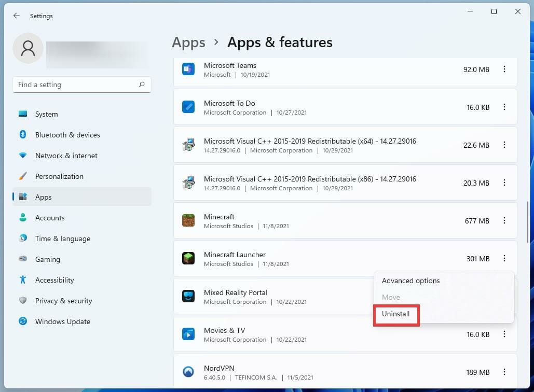Toggle three-dot menu for Minecraft Launcher
The width and height of the screenshot is (534, 392).
tap(504, 258)
